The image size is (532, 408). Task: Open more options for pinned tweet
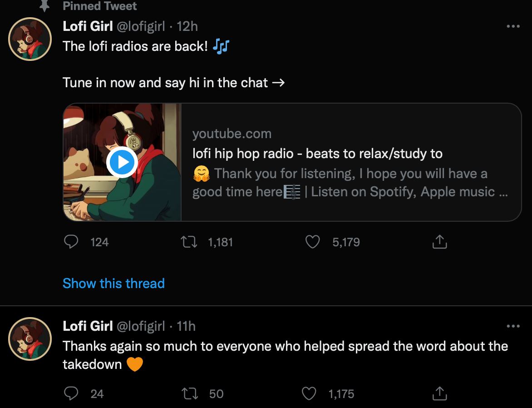513,27
